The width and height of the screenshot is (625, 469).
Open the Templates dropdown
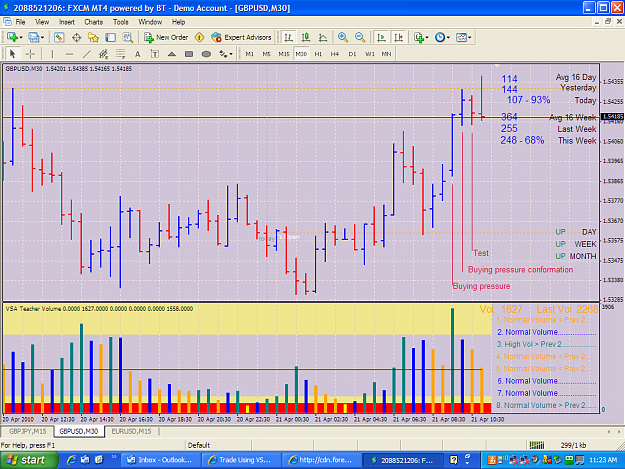point(464,37)
